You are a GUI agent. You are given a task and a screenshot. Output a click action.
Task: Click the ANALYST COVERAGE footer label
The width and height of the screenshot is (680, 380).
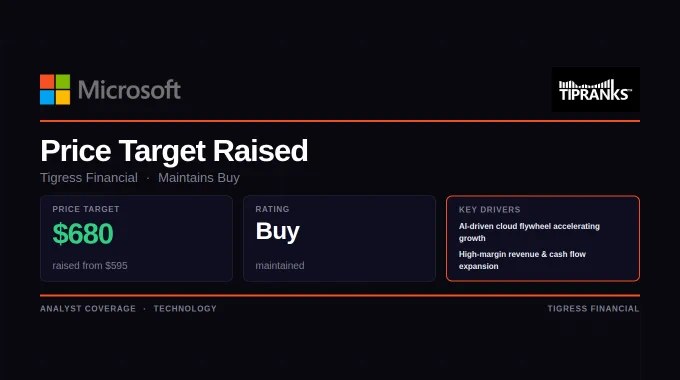coord(88,308)
